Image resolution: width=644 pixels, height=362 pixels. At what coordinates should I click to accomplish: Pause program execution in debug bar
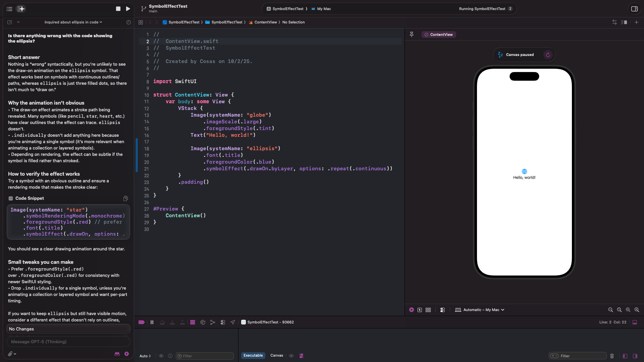(152, 322)
